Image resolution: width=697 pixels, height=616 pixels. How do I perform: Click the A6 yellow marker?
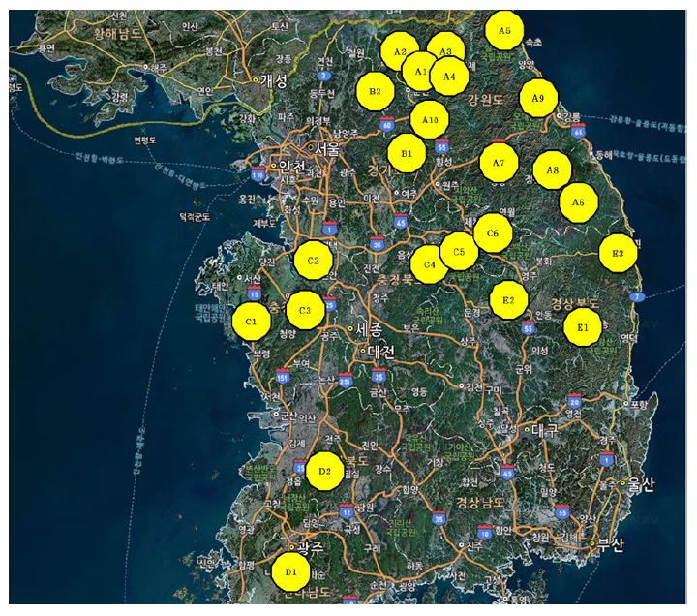pyautogui.click(x=578, y=202)
